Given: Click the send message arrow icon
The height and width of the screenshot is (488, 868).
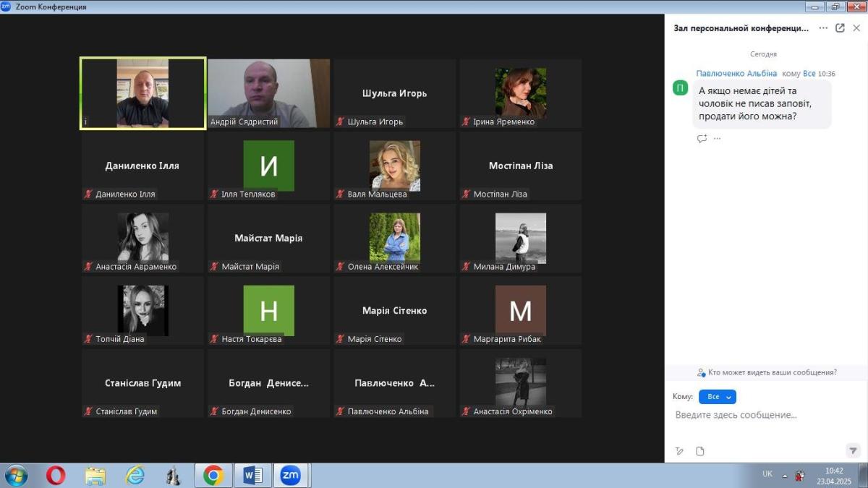Looking at the screenshot, I should coord(853,450).
